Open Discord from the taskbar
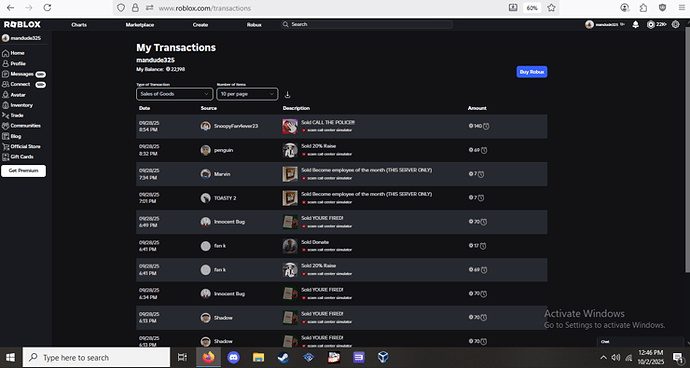Viewport: 690px width, 368px height. pyautogui.click(x=233, y=357)
